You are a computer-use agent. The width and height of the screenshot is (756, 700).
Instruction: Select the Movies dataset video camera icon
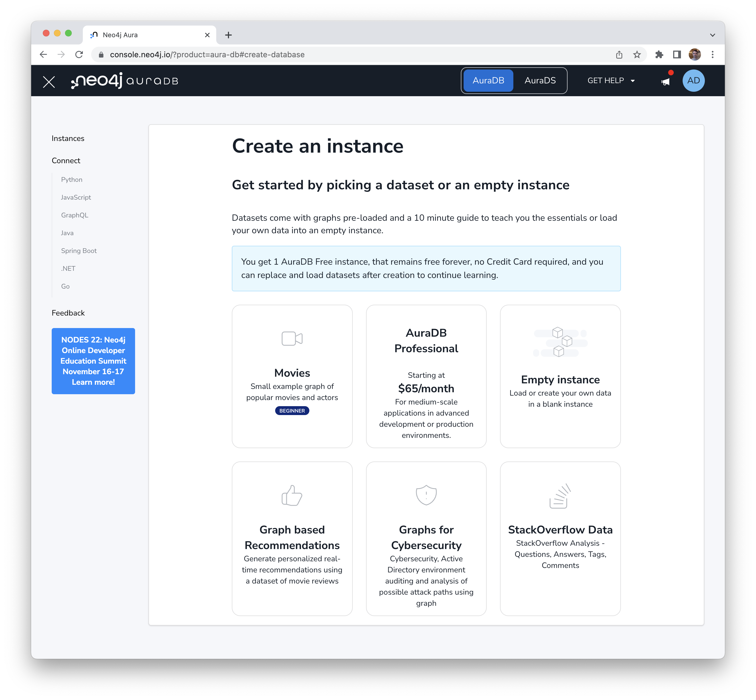292,338
